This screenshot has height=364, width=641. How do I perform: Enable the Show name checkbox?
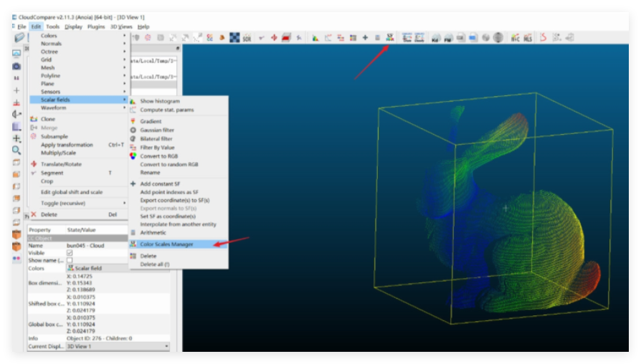(70, 260)
